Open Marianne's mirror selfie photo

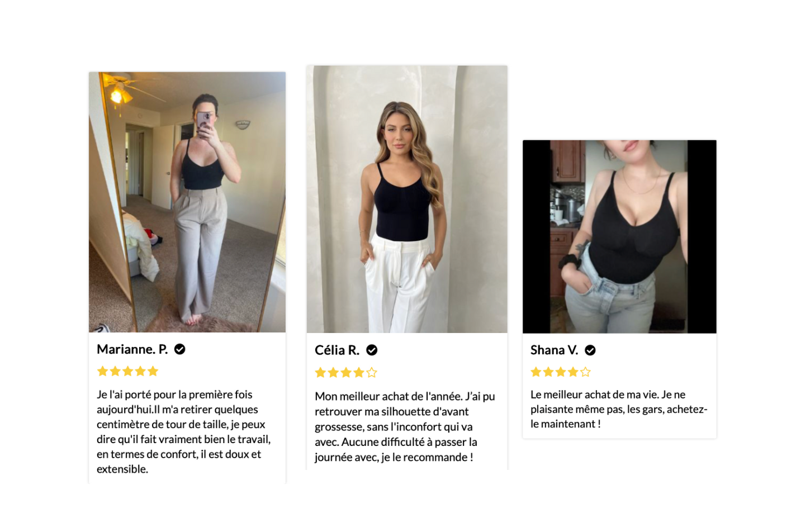[187, 202]
